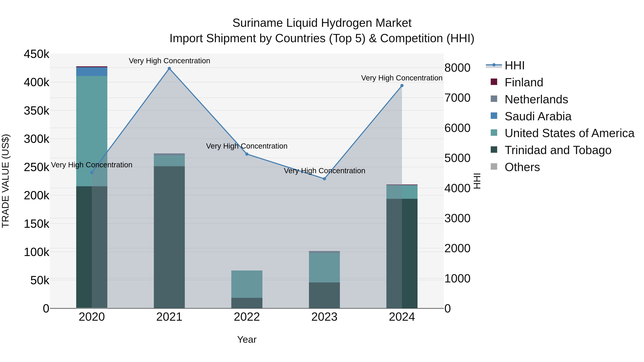Image resolution: width=644 pixels, height=362 pixels.
Task: Toggle the Finland legend entry
Action: (x=517, y=82)
